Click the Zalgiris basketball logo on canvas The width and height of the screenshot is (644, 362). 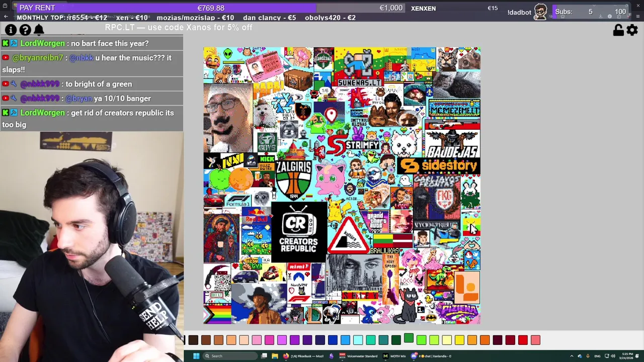click(294, 180)
